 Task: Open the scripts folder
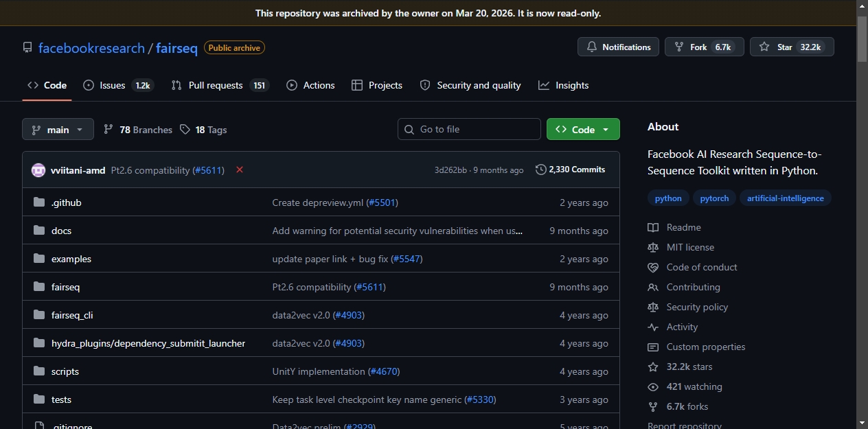[65, 371]
